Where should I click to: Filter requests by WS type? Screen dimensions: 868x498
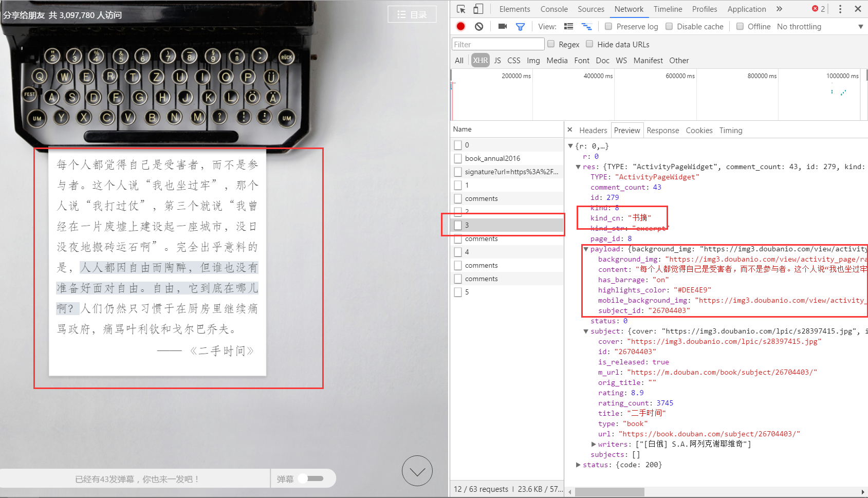[x=621, y=61]
